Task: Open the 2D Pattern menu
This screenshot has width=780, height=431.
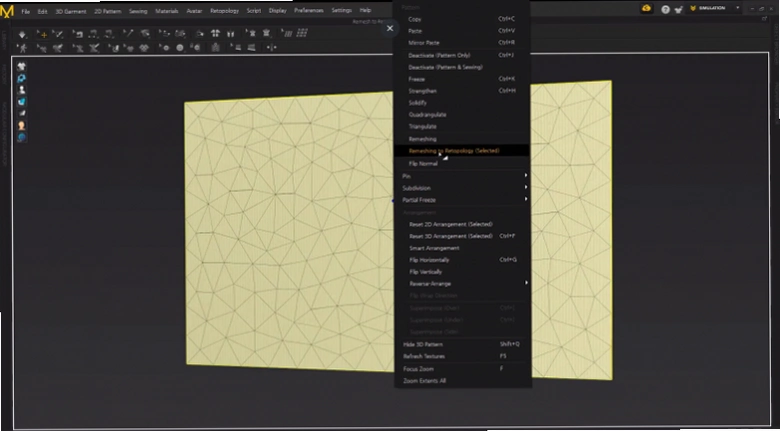Action: (107, 11)
